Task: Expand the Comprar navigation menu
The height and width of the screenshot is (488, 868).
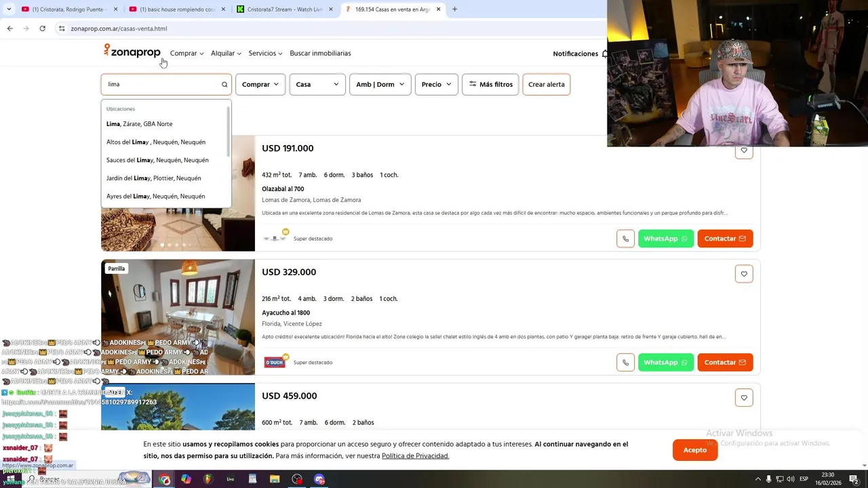Action: 186,53
